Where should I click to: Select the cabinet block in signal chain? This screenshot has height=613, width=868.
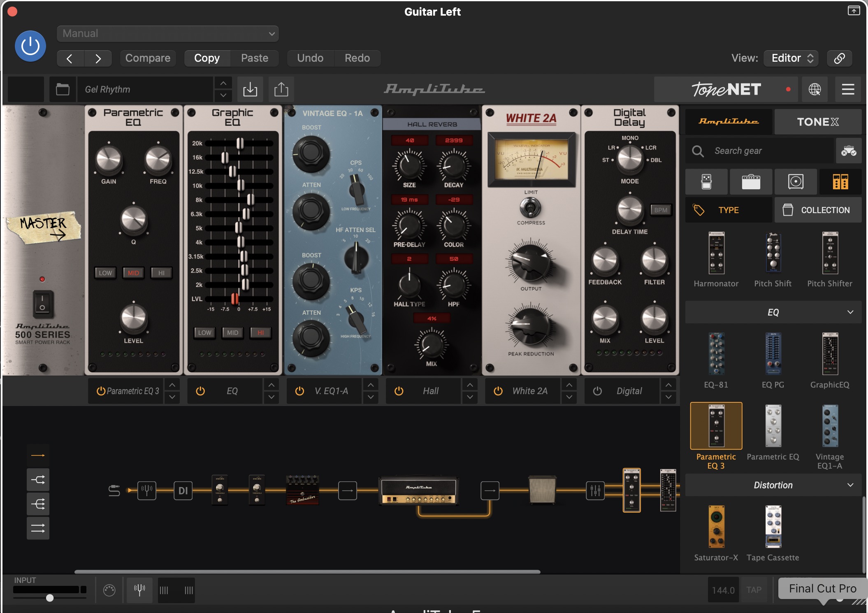pyautogui.click(x=542, y=490)
